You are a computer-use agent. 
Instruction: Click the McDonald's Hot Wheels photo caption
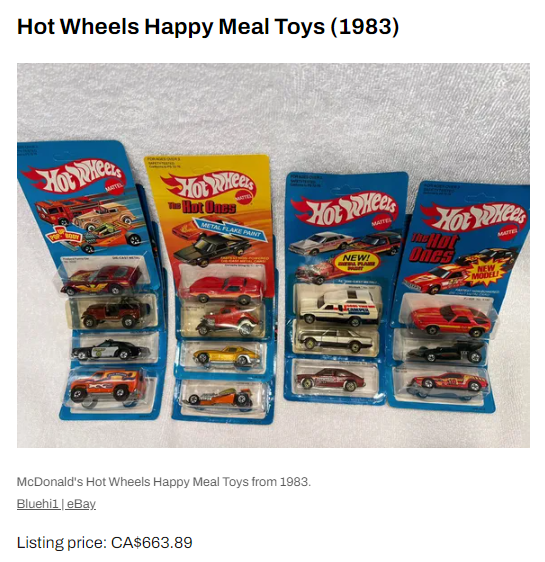(x=164, y=481)
